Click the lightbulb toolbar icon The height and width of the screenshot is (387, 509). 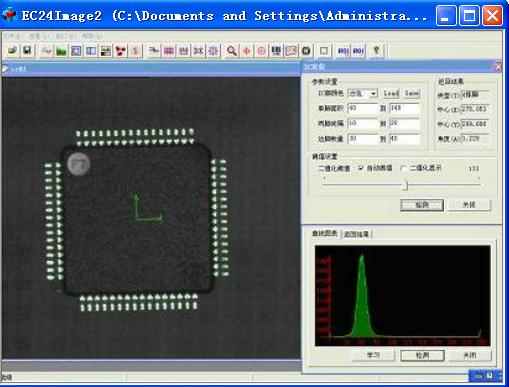[377, 51]
